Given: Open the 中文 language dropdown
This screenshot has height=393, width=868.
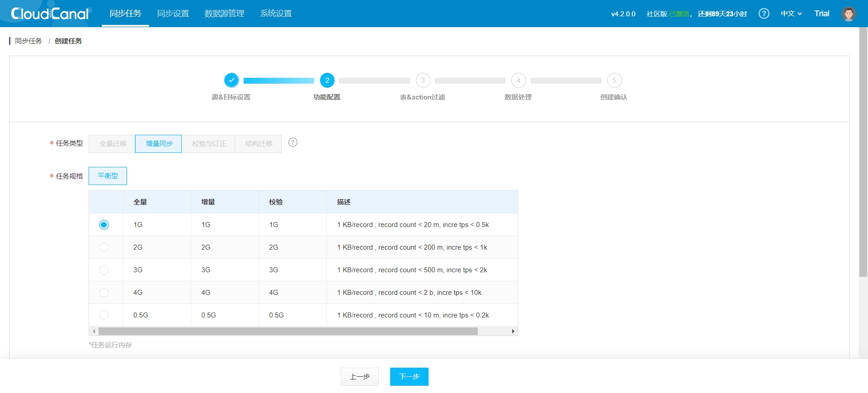Looking at the screenshot, I should pyautogui.click(x=791, y=14).
